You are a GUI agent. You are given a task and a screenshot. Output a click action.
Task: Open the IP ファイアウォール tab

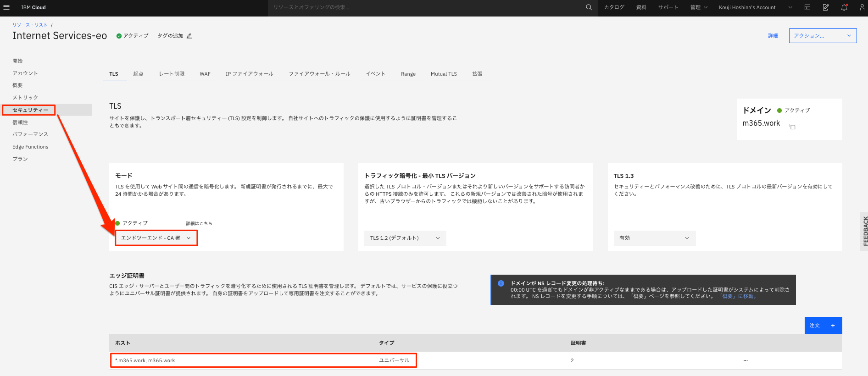pos(249,74)
